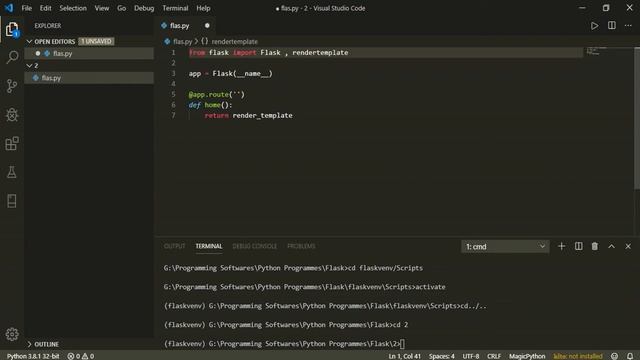Open the View menu
The image size is (640, 360).
[x=102, y=8]
